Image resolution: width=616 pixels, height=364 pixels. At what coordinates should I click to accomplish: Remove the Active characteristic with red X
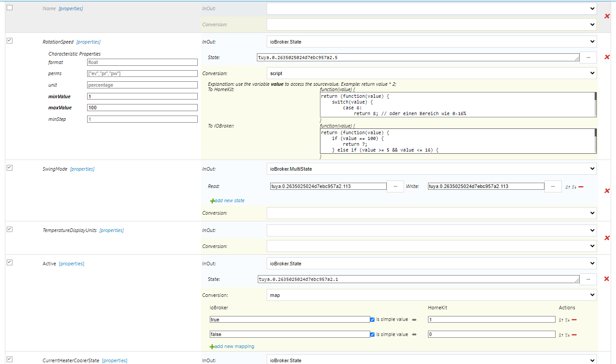(x=607, y=279)
